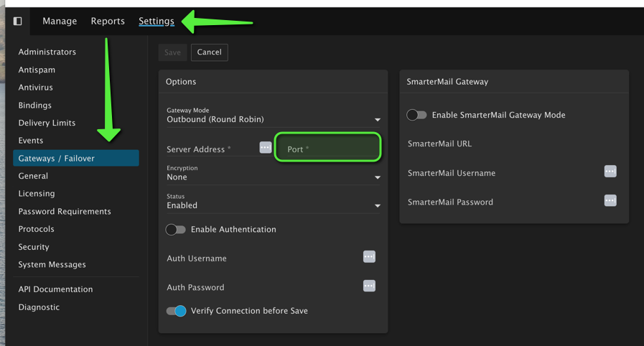Image resolution: width=644 pixels, height=346 pixels.
Task: Click the SmarterMail URL field
Action: tap(503, 144)
